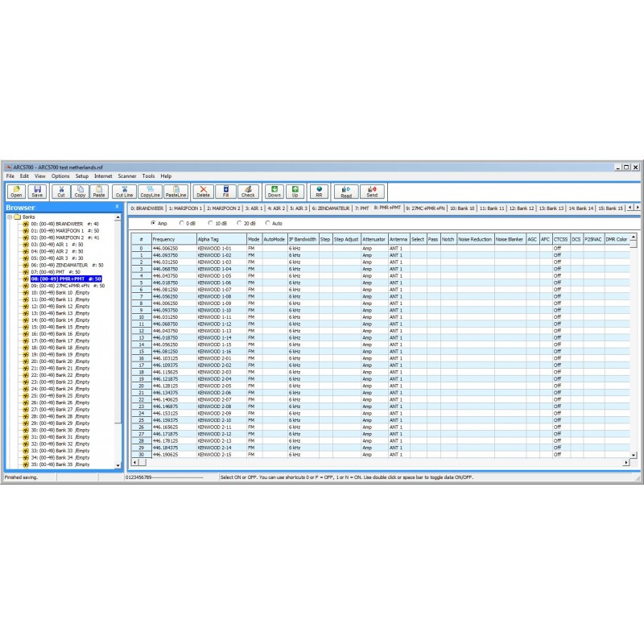Click browser tree scroll up arrow
Image resolution: width=644 pixels, height=644 pixels.
(118, 217)
